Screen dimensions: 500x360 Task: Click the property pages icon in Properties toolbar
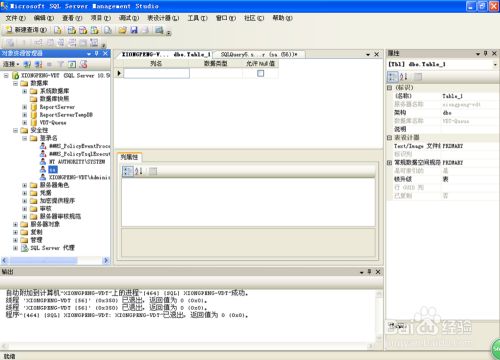(418, 77)
